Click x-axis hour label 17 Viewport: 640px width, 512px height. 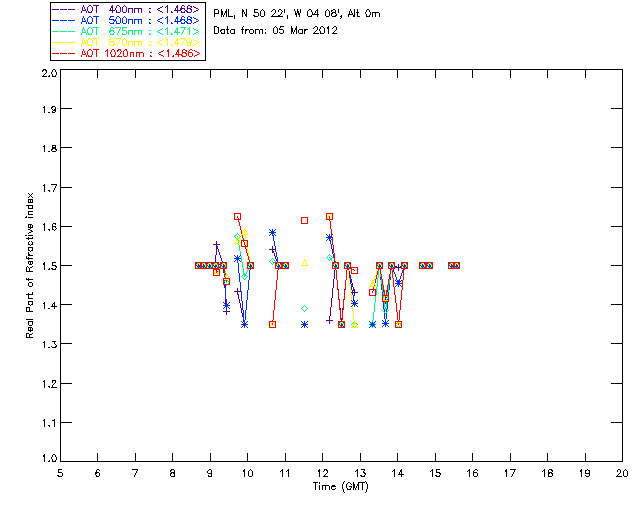(x=510, y=473)
